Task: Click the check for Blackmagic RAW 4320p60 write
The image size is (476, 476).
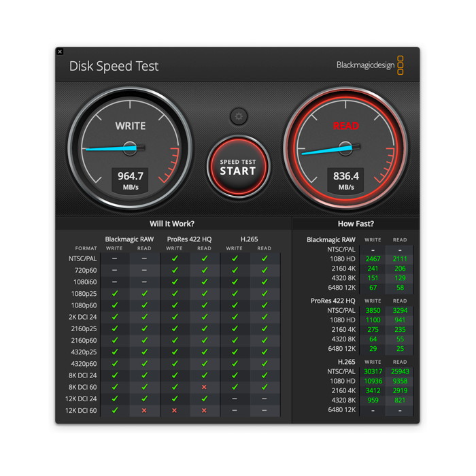Action: click(115, 363)
